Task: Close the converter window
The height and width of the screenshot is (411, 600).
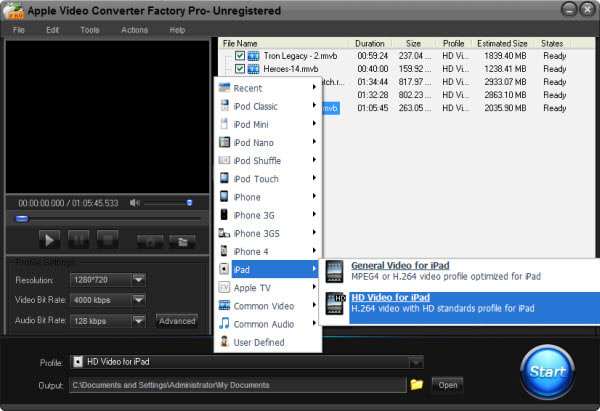Action: [x=587, y=10]
